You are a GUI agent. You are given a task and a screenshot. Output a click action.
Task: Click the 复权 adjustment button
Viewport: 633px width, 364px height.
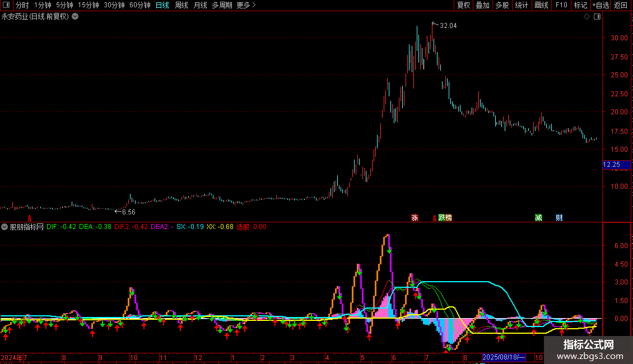click(463, 5)
